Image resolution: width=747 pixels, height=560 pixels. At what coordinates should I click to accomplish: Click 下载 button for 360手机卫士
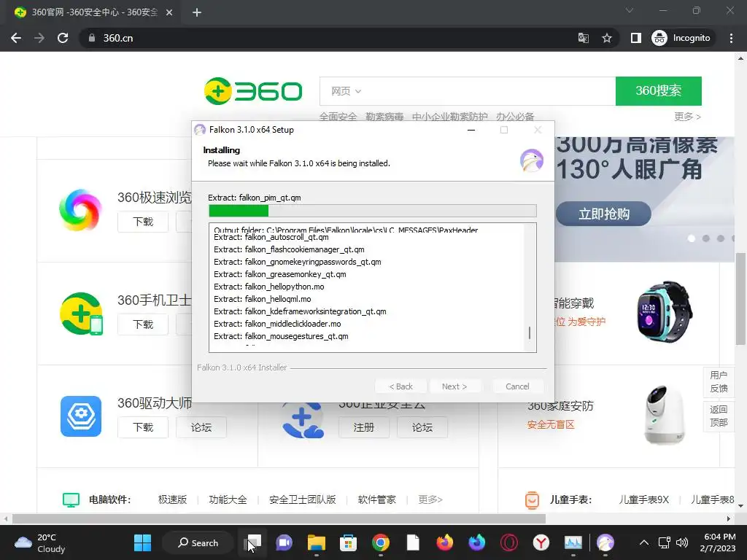(x=143, y=324)
